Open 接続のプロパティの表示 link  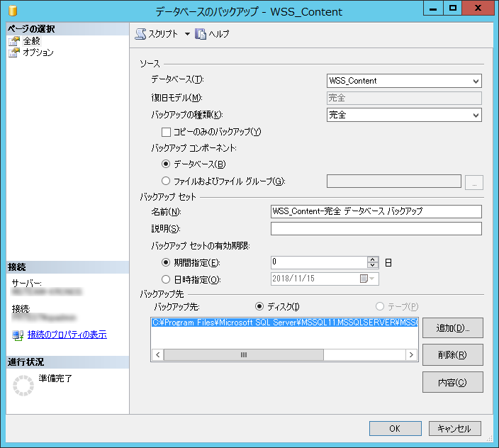(x=67, y=335)
